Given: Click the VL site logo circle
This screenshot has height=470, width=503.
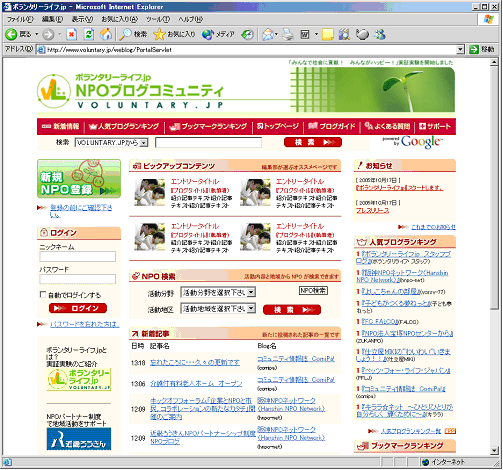Looking at the screenshot, I should pyautogui.click(x=54, y=91).
